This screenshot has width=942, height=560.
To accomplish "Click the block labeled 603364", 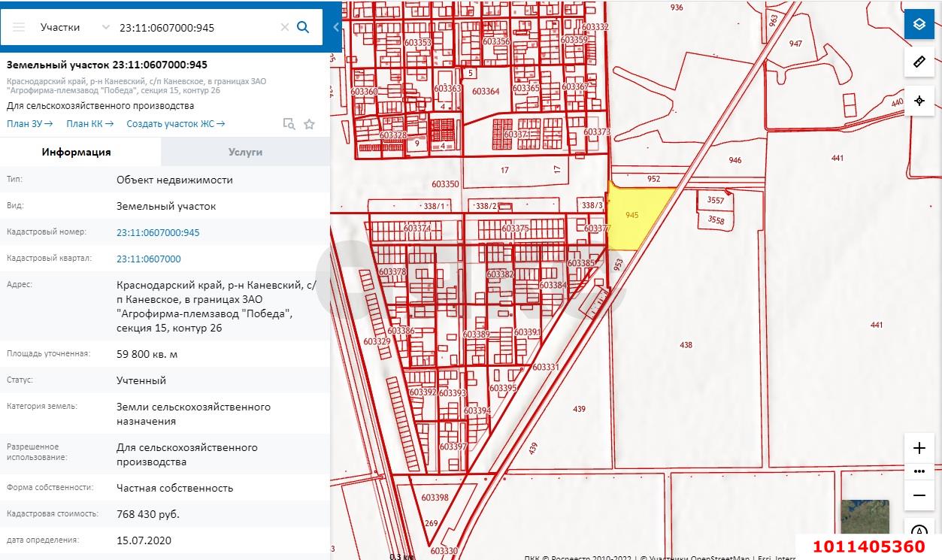I will [486, 91].
